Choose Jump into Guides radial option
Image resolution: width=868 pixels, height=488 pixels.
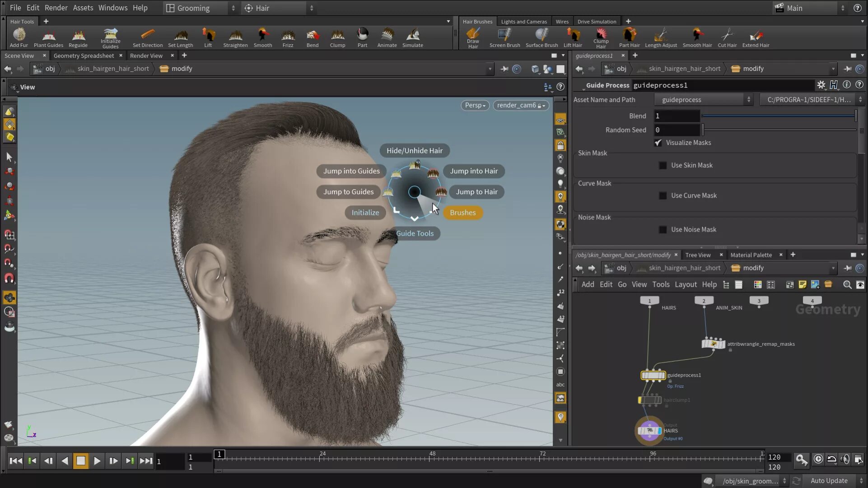pyautogui.click(x=351, y=171)
